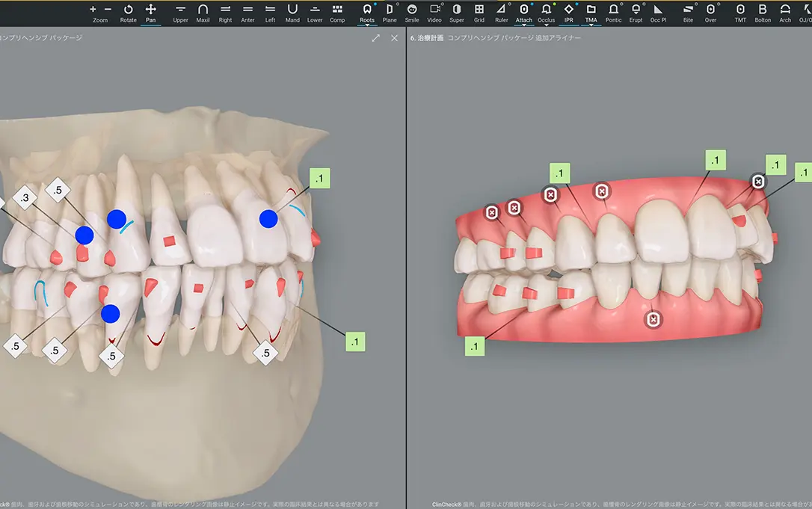
Task: Switch to Upper jaw view
Action: 180,12
